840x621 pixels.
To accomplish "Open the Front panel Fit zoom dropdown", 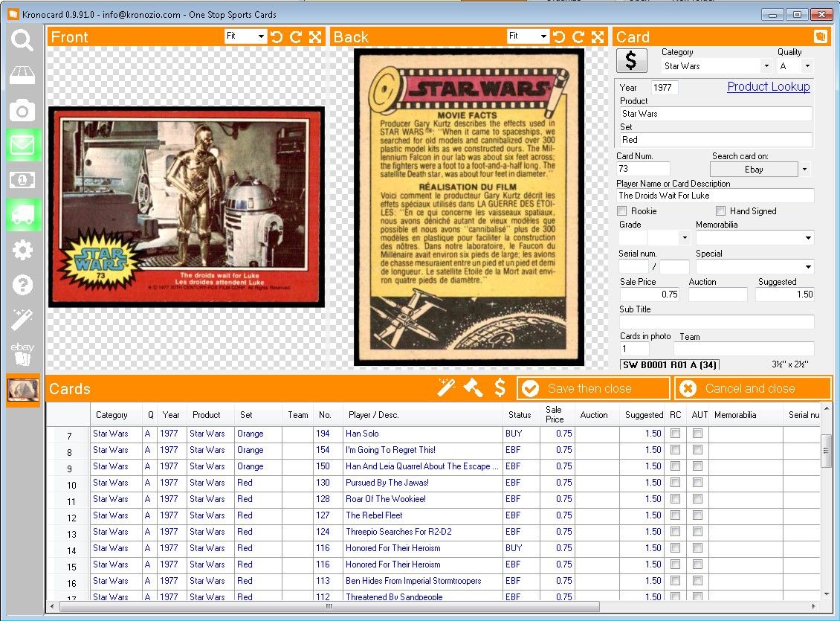I will coord(261,36).
